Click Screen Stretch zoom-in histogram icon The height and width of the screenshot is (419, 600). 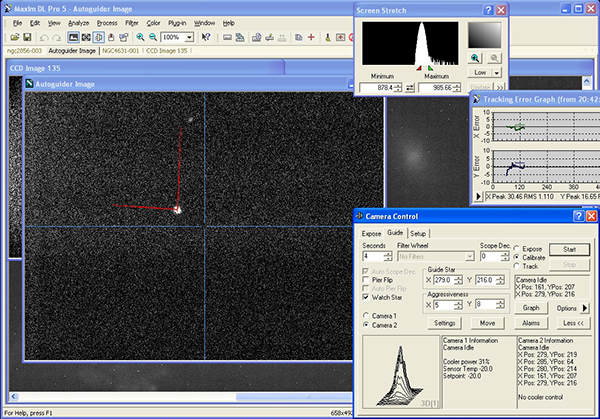[477, 58]
